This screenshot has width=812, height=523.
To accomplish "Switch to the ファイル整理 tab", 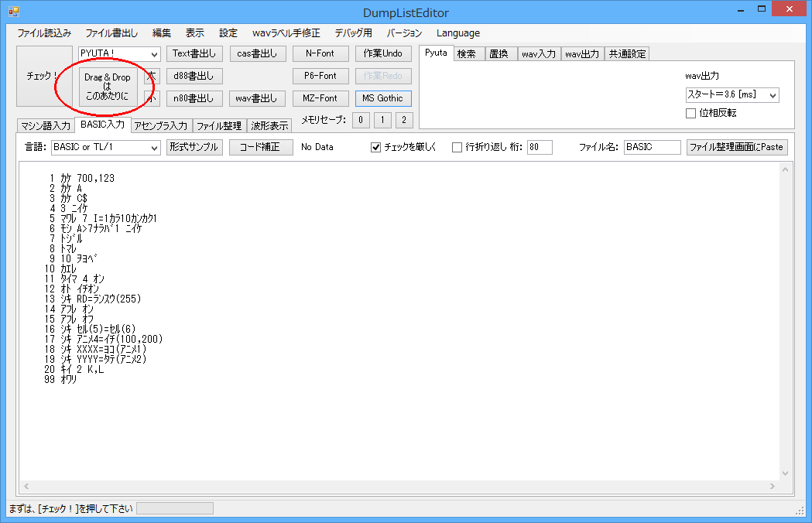I will 219,126.
